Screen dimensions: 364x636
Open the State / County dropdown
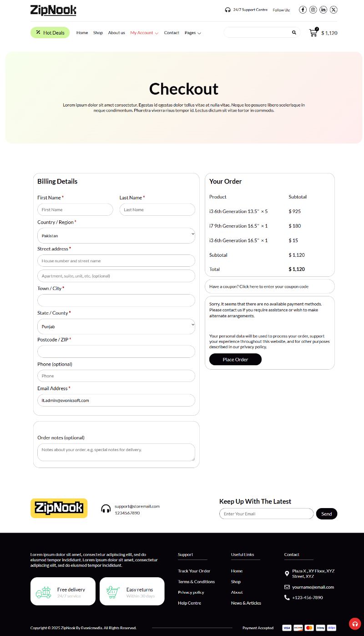click(x=116, y=326)
